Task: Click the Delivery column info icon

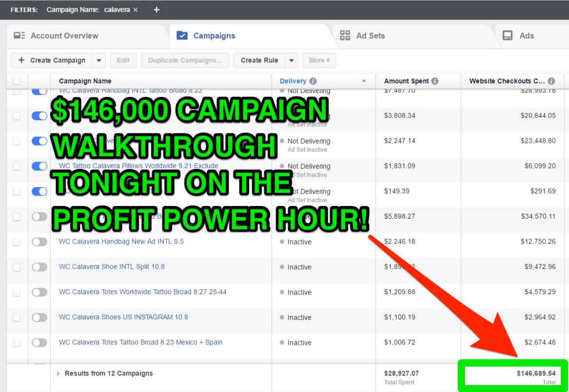Action: tap(313, 81)
